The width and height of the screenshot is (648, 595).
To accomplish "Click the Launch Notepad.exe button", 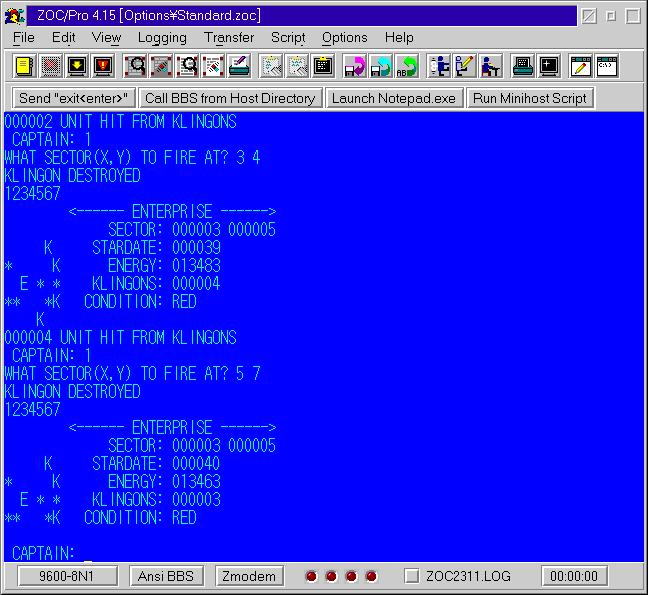I will click(x=394, y=98).
